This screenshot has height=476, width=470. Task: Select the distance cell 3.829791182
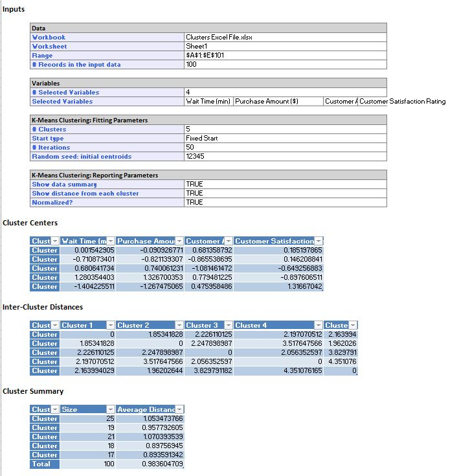[x=208, y=370]
